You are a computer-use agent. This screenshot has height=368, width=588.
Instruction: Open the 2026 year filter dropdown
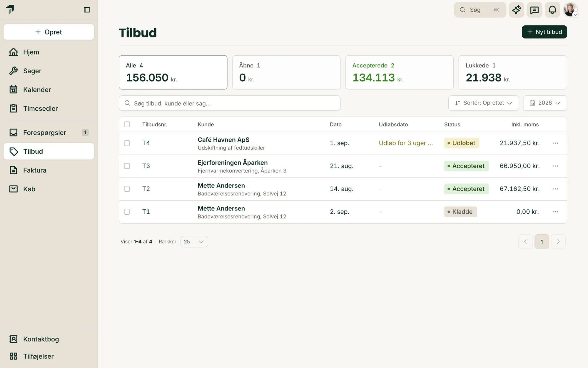[x=545, y=103]
